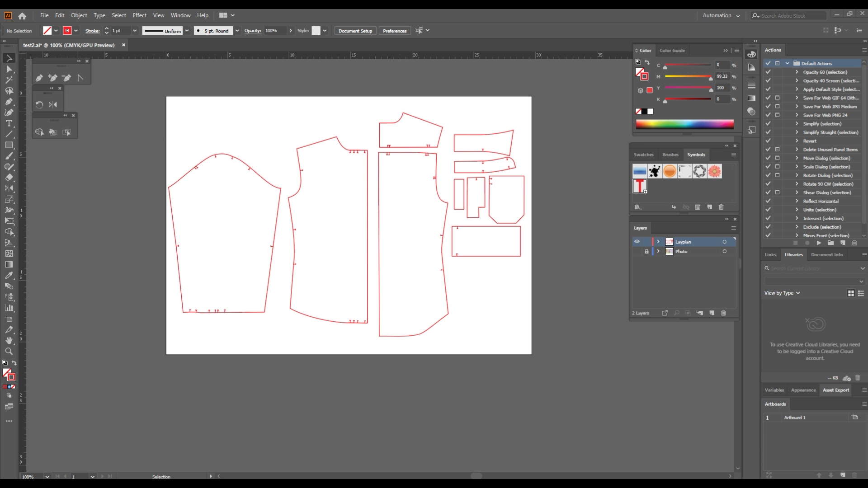
Task: Toggle the checkmark on Simplify (selection) action
Action: [x=768, y=123]
